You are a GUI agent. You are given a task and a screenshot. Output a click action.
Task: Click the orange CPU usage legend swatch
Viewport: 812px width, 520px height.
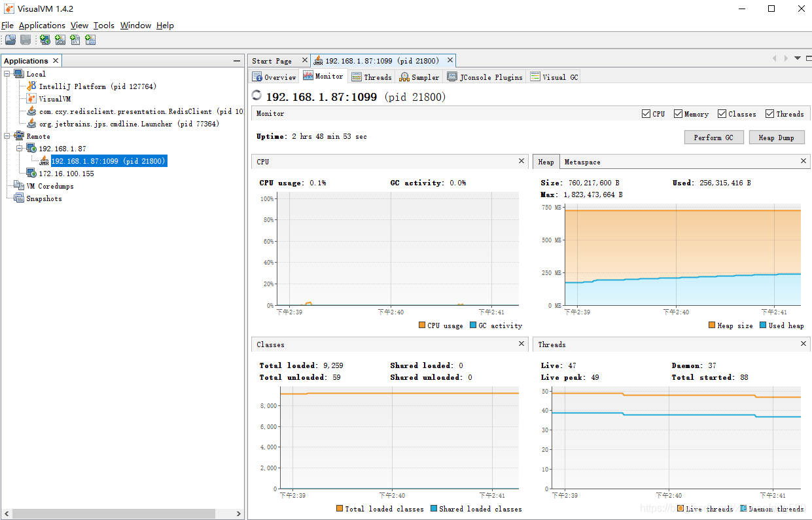(x=422, y=325)
